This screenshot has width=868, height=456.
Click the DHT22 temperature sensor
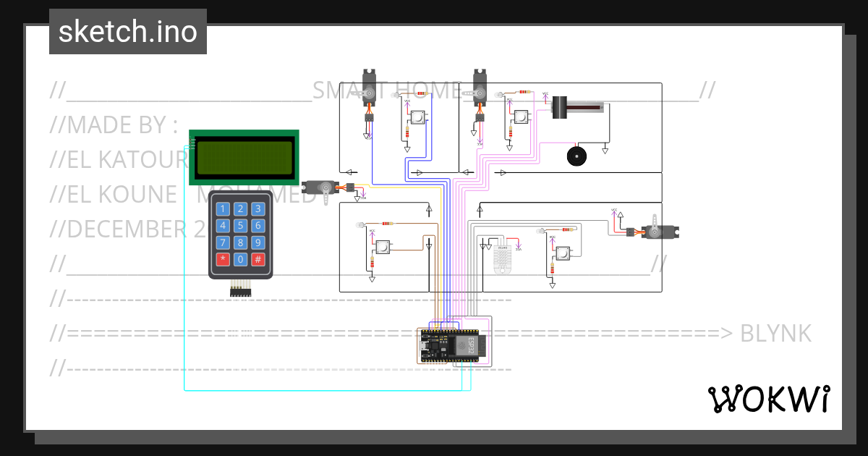(x=502, y=257)
